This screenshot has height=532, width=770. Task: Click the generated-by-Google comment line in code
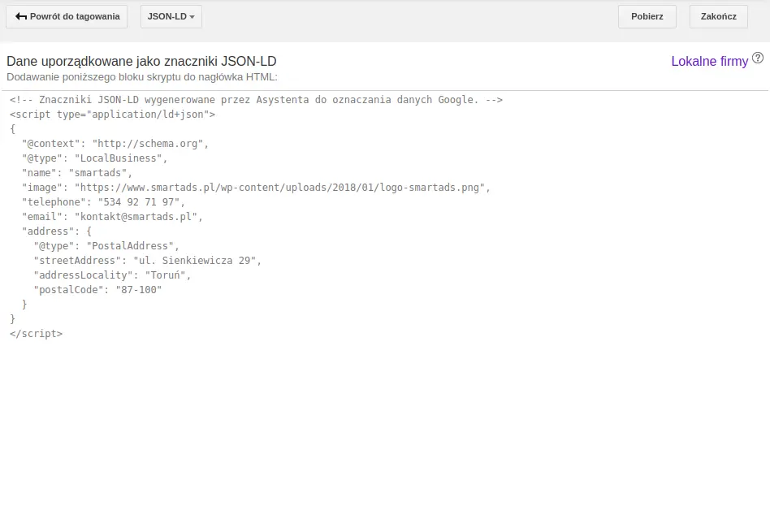pos(256,100)
